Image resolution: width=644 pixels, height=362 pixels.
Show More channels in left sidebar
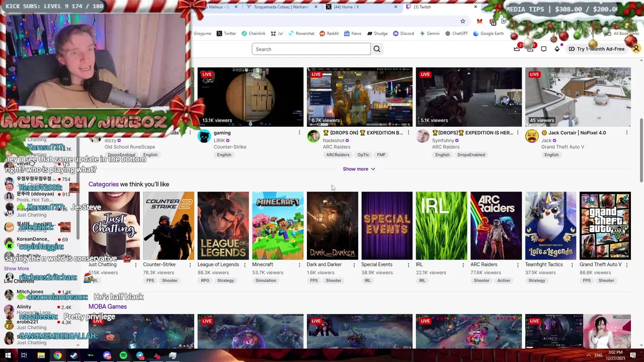click(17, 268)
